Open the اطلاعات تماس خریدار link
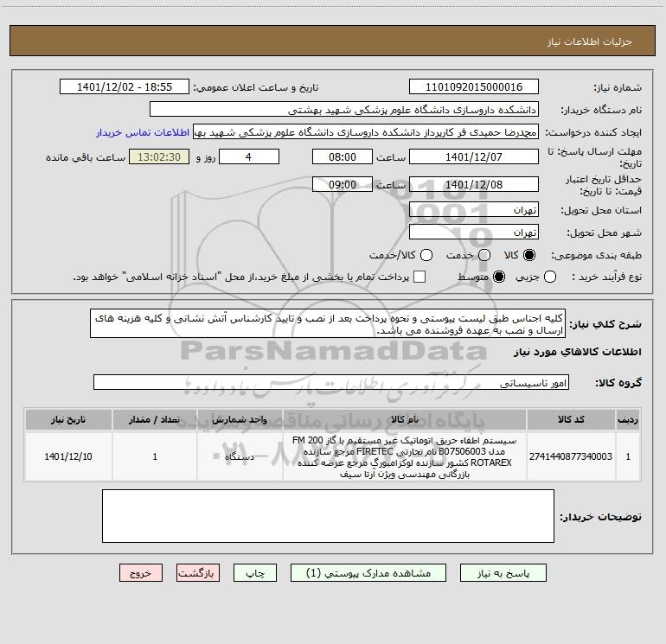 click(x=143, y=132)
